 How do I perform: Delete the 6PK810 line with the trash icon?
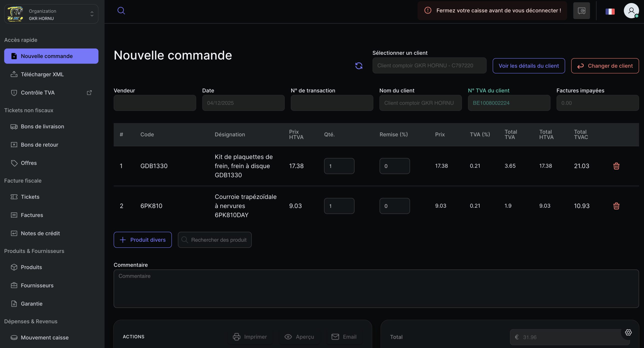(x=616, y=206)
